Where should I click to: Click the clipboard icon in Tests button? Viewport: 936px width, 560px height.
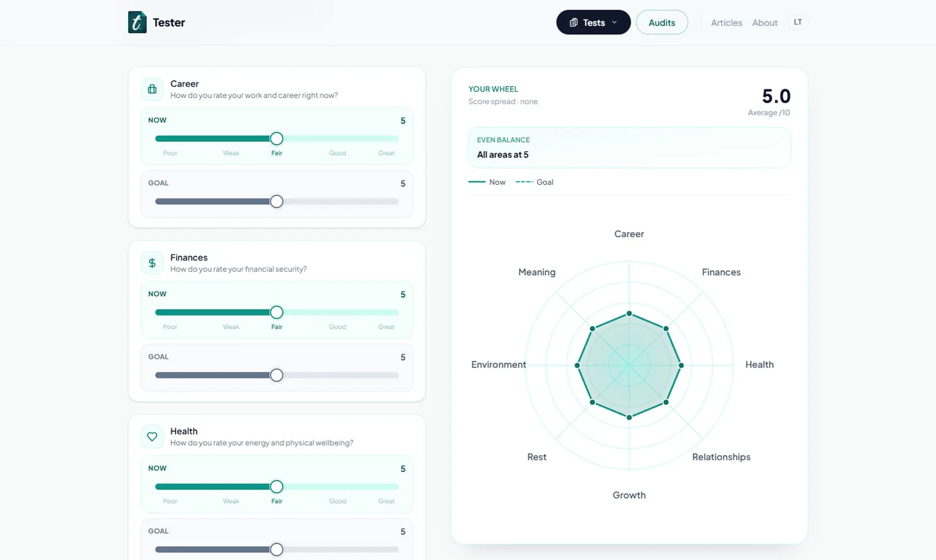pyautogui.click(x=573, y=23)
